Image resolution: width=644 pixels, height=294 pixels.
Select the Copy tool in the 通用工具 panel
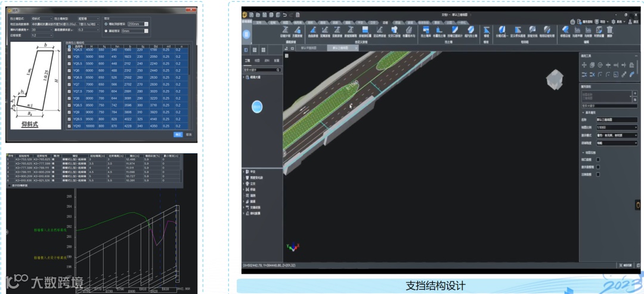592,65
